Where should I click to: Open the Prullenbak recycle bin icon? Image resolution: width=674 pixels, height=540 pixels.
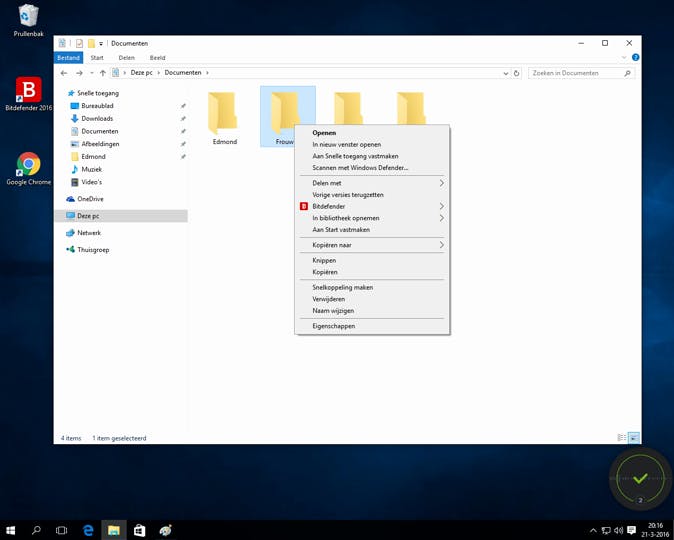(x=28, y=16)
